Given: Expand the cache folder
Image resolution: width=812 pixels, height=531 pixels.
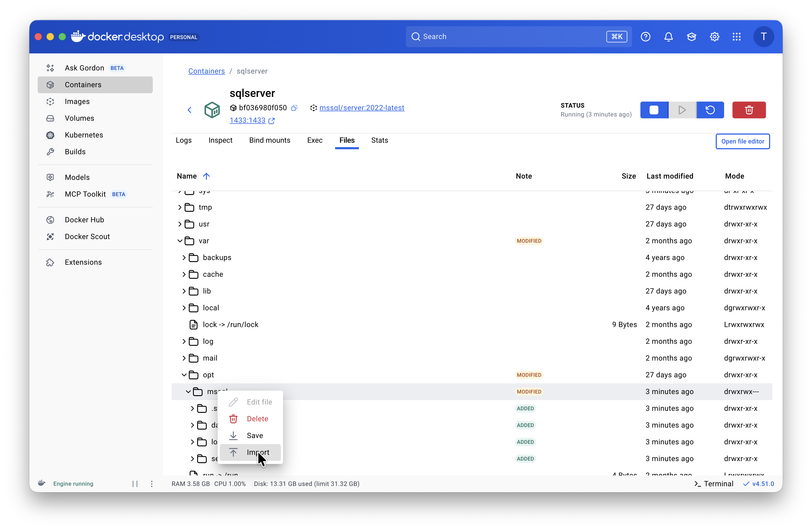Looking at the screenshot, I should (x=184, y=274).
